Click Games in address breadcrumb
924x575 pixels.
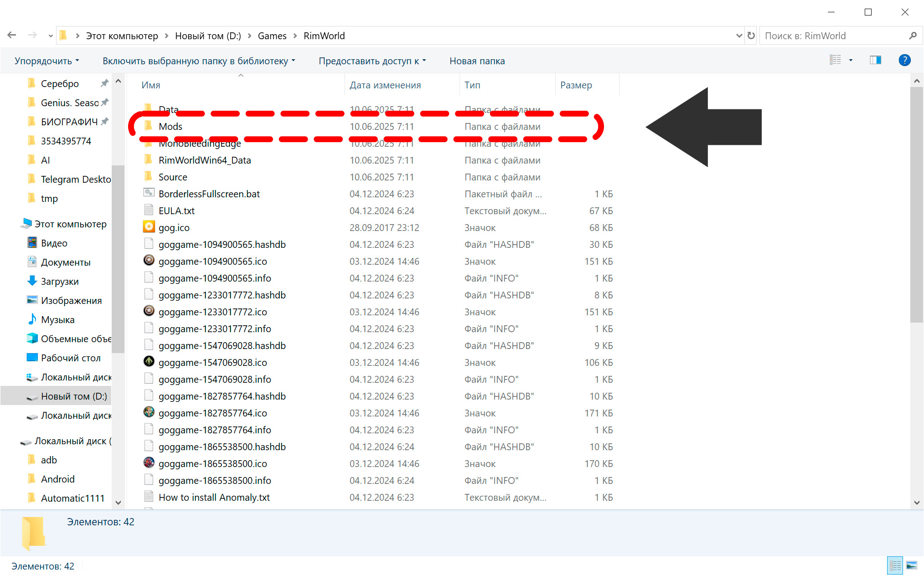[x=272, y=36]
